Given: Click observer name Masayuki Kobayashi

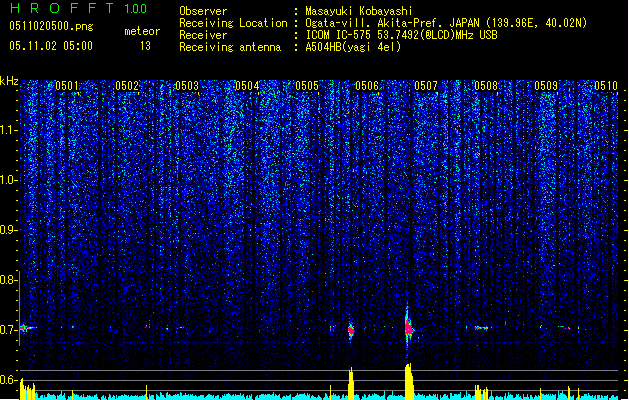Looking at the screenshot, I should coord(359,11).
